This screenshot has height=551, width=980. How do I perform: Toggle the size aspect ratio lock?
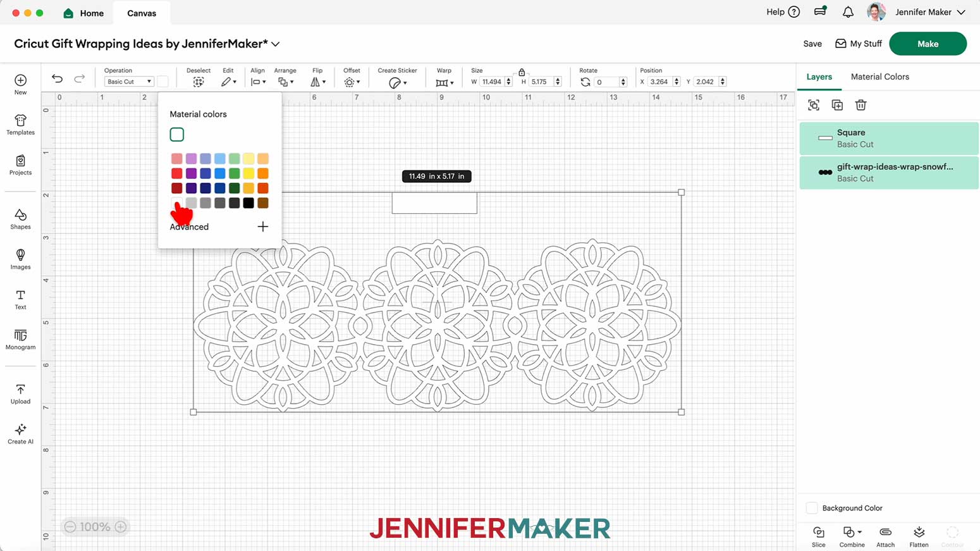522,72
